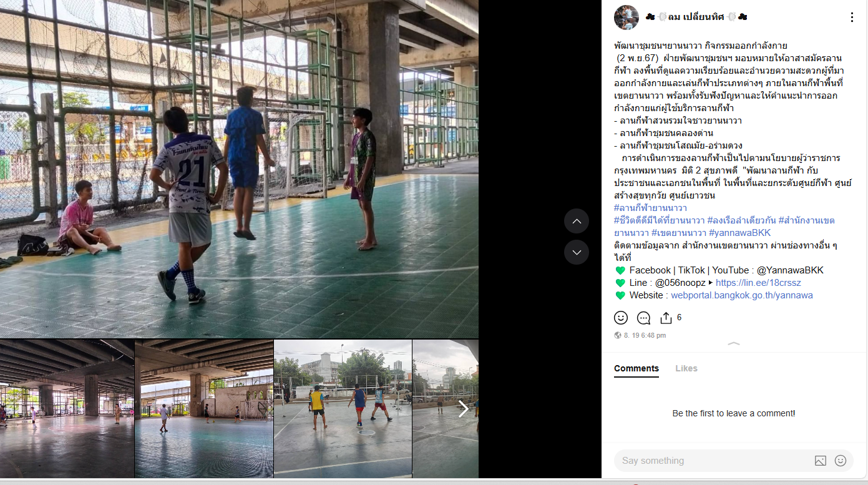Go to previous post with up chevron
868x485 pixels.
(x=577, y=221)
